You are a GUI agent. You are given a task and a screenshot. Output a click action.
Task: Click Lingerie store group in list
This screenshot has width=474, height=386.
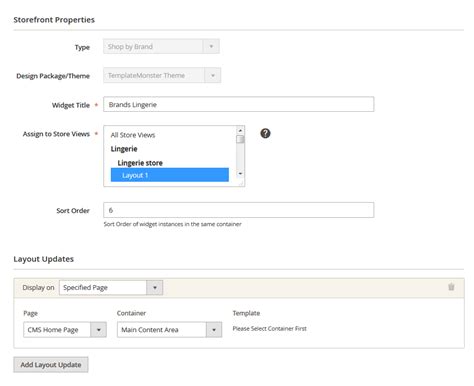[x=140, y=163]
